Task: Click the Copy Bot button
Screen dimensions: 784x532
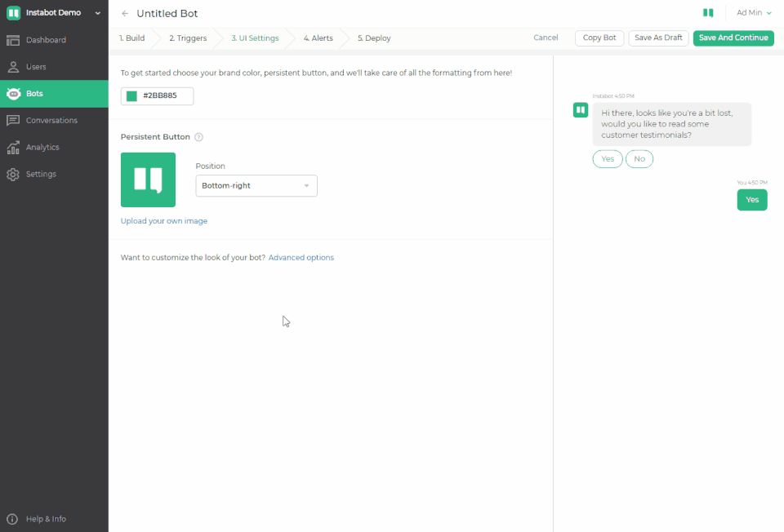Action: click(599, 38)
